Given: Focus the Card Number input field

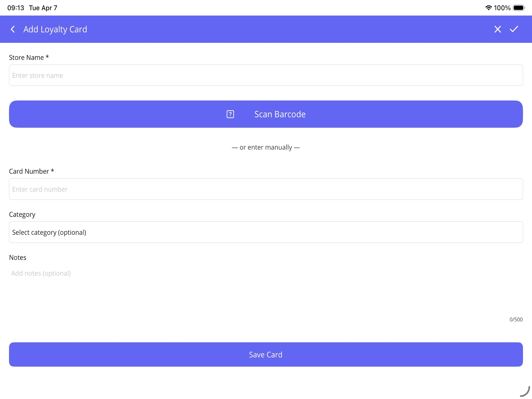Looking at the screenshot, I should pos(266,189).
